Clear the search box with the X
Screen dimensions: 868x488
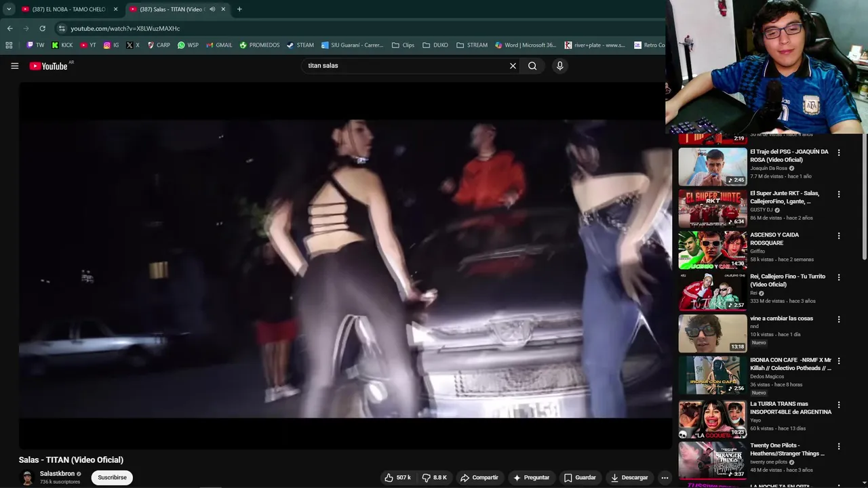click(x=513, y=66)
